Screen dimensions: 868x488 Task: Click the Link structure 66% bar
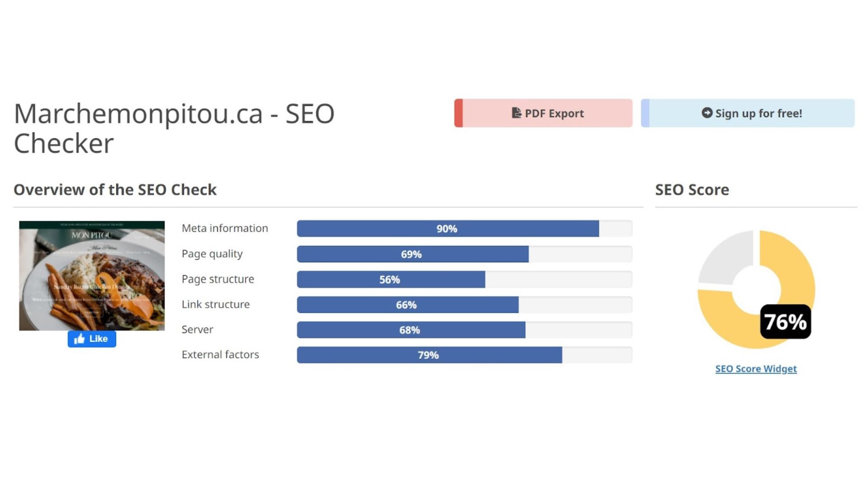pos(407,305)
